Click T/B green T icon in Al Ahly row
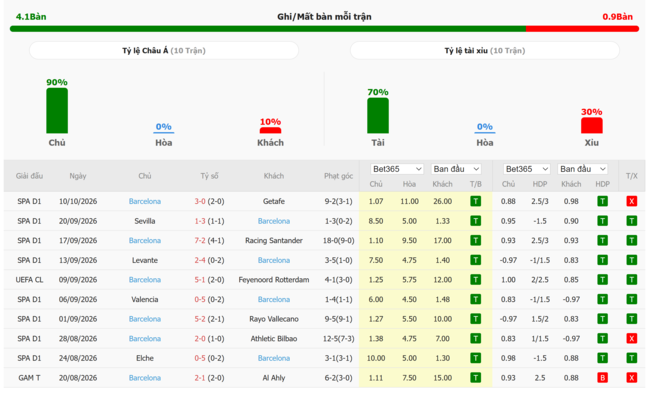650x395 pixels. (475, 378)
